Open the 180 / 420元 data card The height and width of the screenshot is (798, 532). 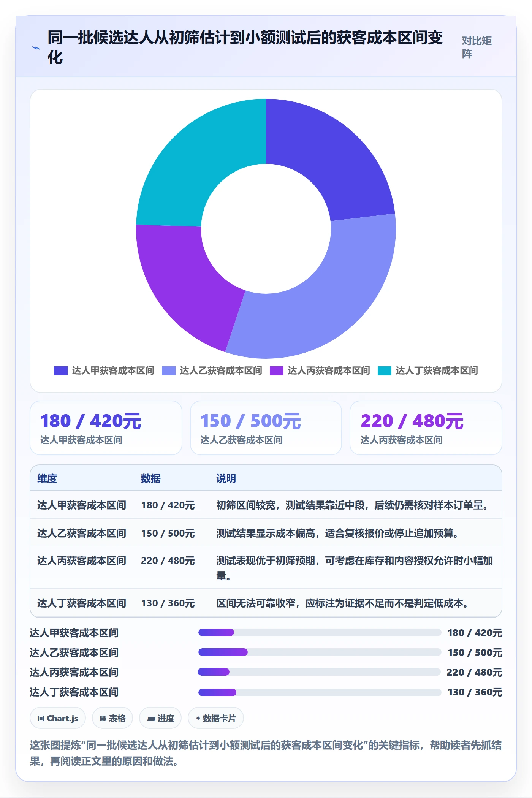coord(106,428)
